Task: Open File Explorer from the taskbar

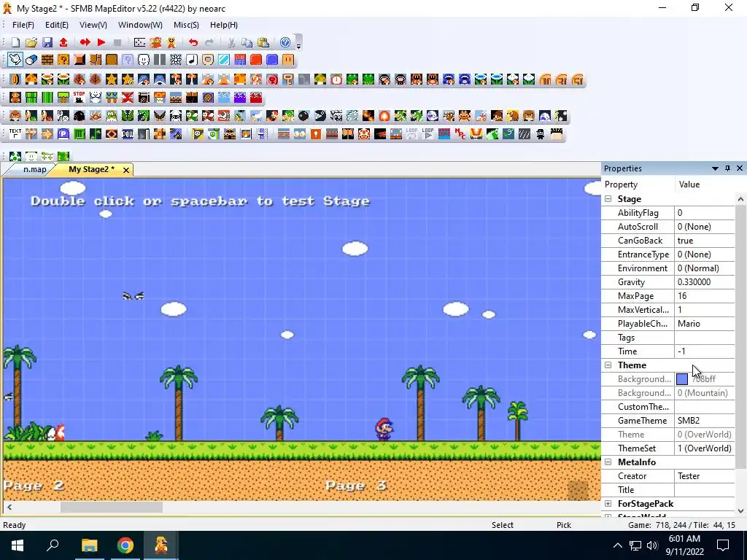Action: (89, 545)
